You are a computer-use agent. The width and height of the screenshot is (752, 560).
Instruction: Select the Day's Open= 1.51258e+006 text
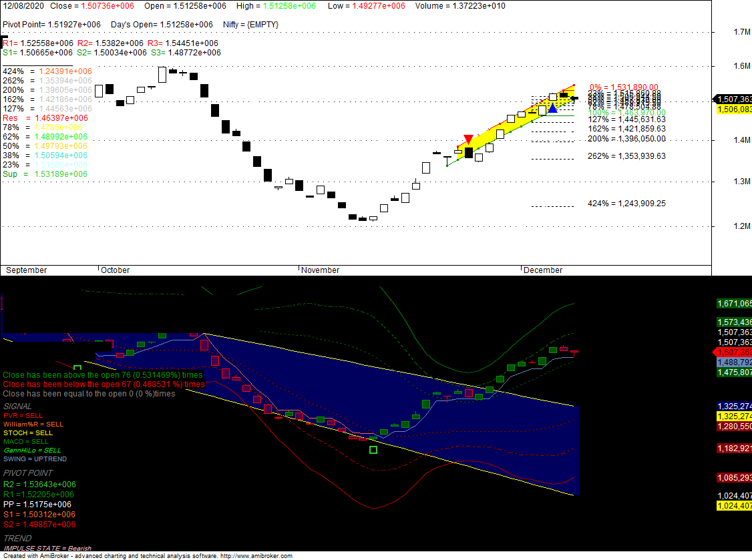point(162,25)
